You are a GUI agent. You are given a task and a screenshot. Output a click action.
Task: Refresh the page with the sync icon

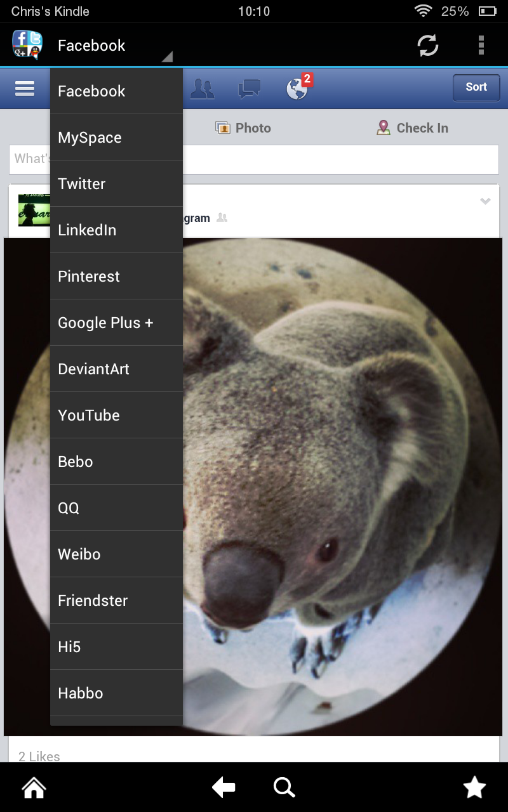tap(427, 46)
